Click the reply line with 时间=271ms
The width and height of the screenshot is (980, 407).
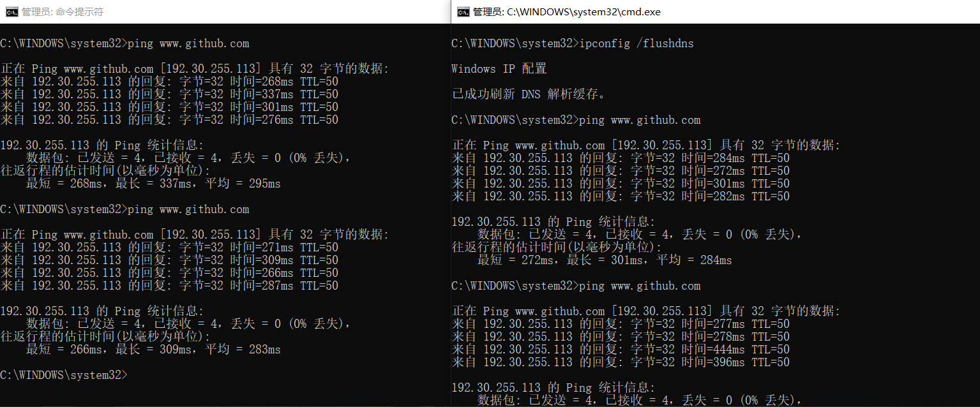(x=169, y=248)
